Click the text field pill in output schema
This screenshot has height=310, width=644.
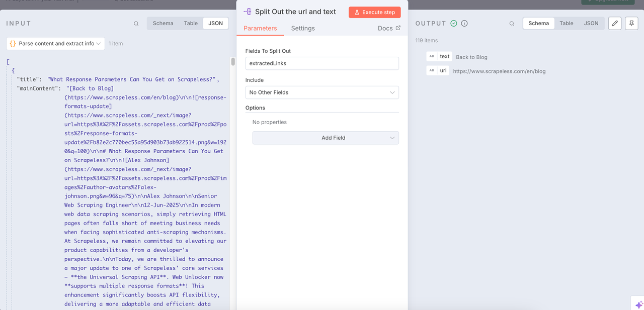coord(439,57)
